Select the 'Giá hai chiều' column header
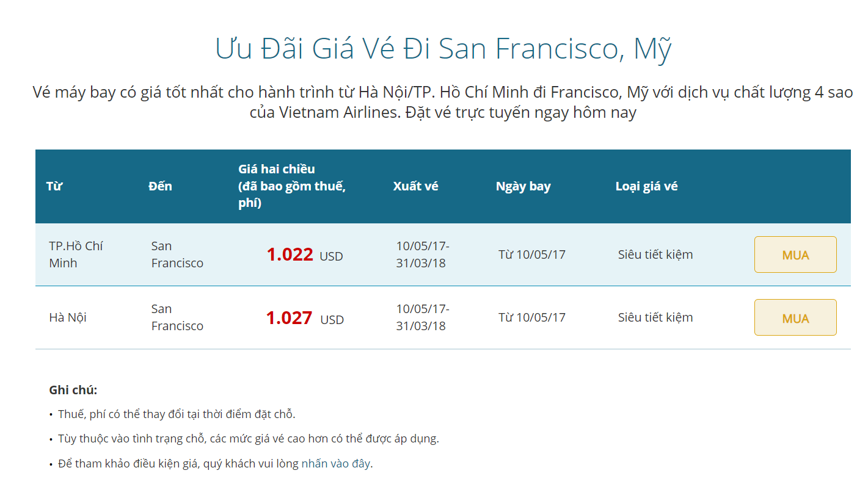 pos(292,186)
